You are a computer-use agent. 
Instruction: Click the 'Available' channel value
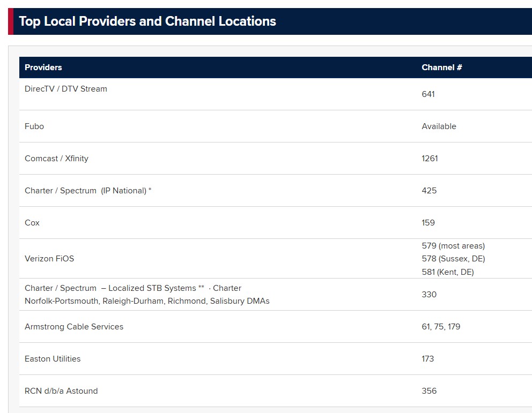pyautogui.click(x=439, y=126)
